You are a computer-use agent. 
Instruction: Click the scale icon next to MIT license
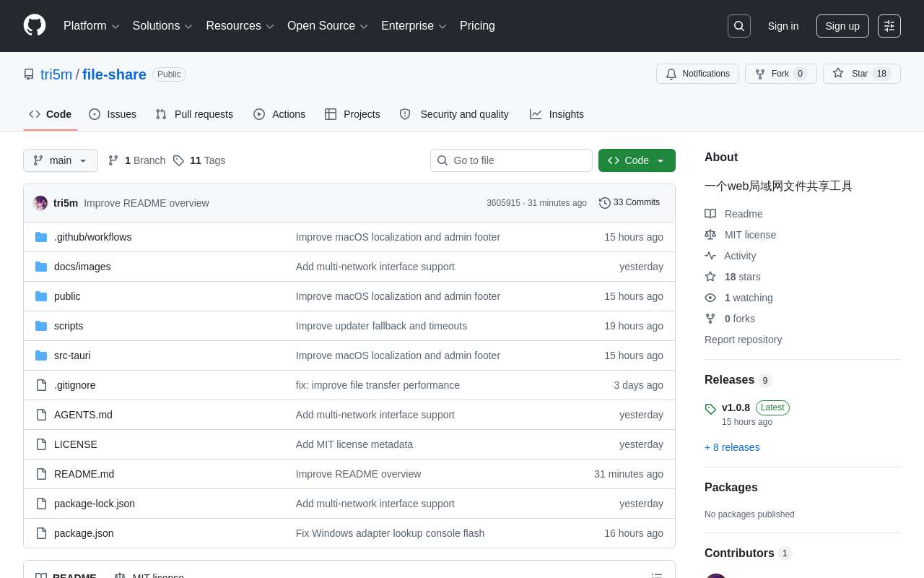(x=710, y=235)
